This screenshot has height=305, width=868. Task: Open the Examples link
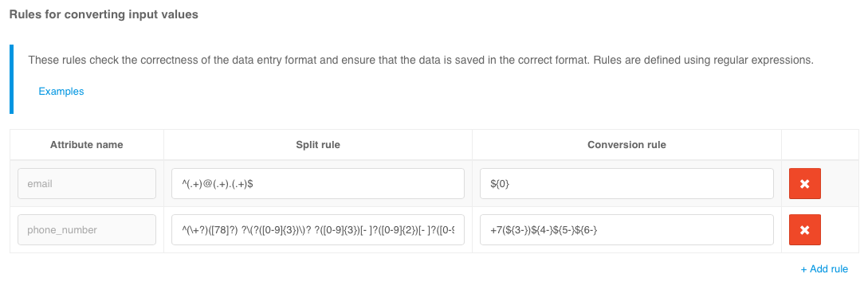click(61, 92)
